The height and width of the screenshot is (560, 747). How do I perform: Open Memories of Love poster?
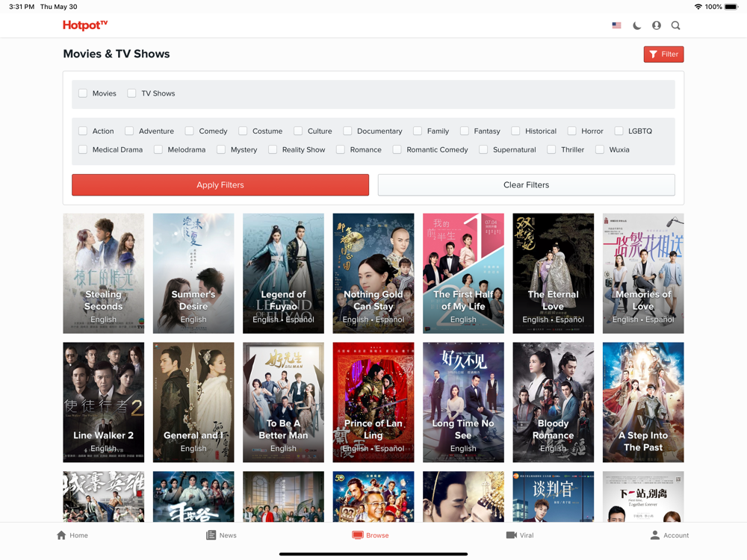pos(643,273)
